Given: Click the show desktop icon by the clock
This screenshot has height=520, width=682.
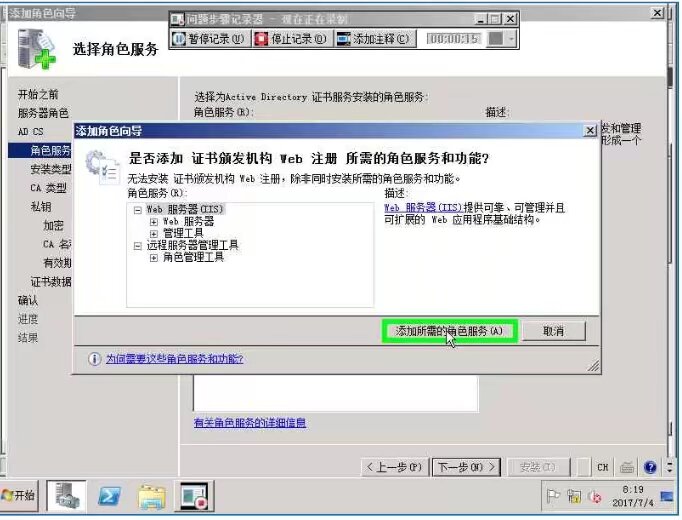Looking at the screenshot, I should click(667, 496).
